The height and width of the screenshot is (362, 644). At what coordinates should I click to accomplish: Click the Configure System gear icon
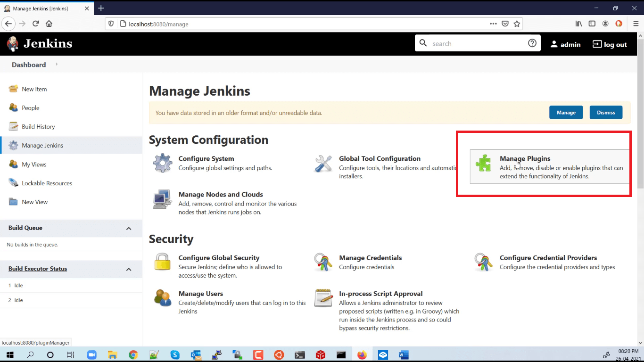coord(162,163)
